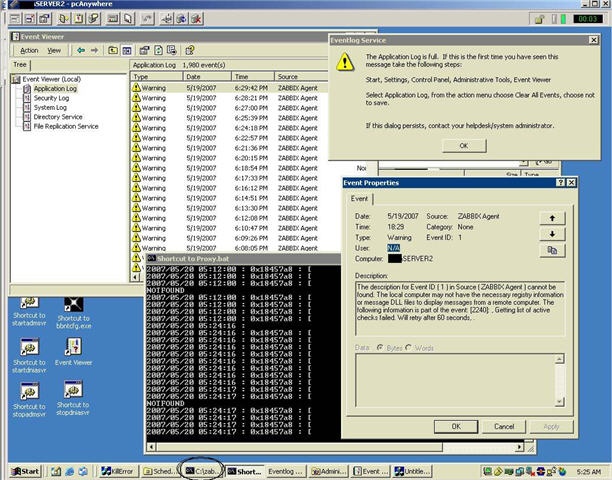Show previous event with up arrow button

[552, 217]
